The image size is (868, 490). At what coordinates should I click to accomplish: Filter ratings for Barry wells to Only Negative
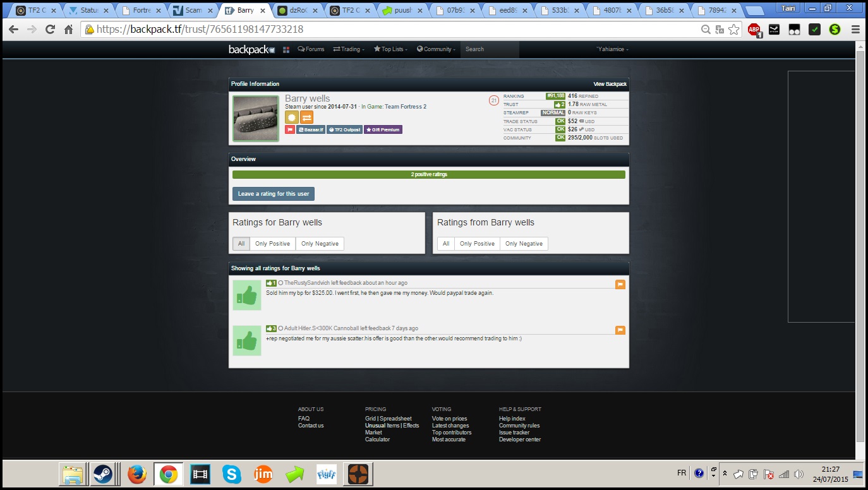320,244
